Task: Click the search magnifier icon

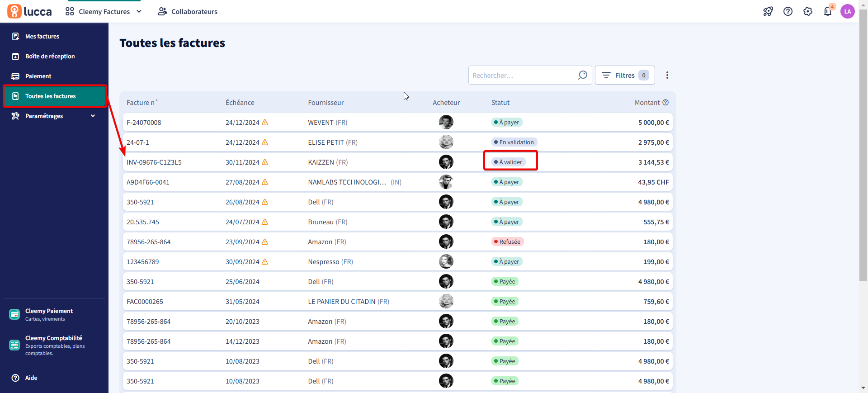Action: click(582, 75)
